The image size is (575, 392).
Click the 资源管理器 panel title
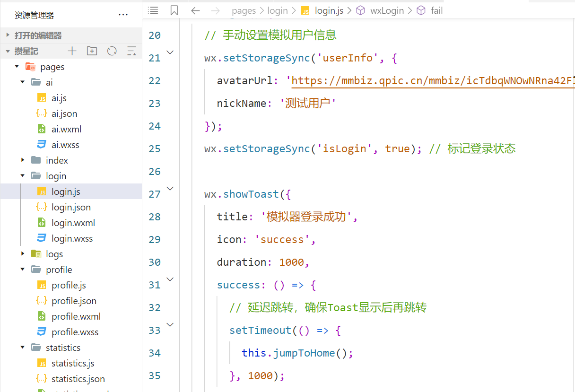tap(34, 15)
